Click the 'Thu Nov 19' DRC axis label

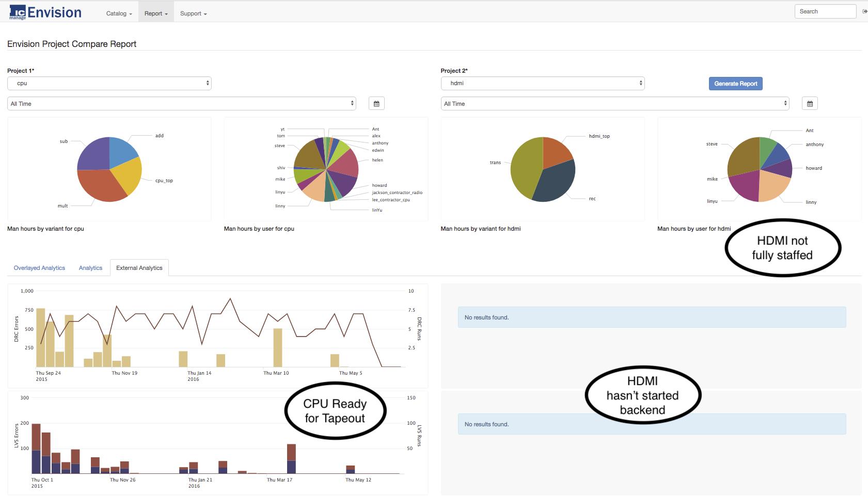124,373
